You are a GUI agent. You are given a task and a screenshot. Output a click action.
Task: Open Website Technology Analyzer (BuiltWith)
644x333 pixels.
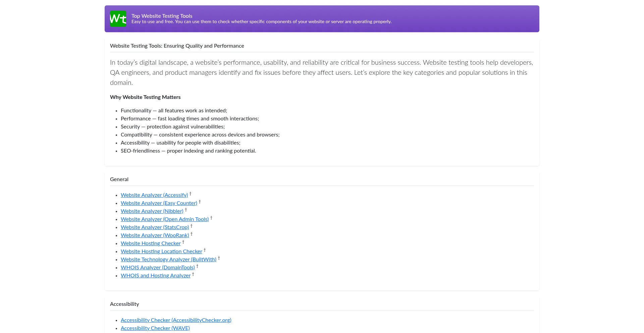coord(168,260)
